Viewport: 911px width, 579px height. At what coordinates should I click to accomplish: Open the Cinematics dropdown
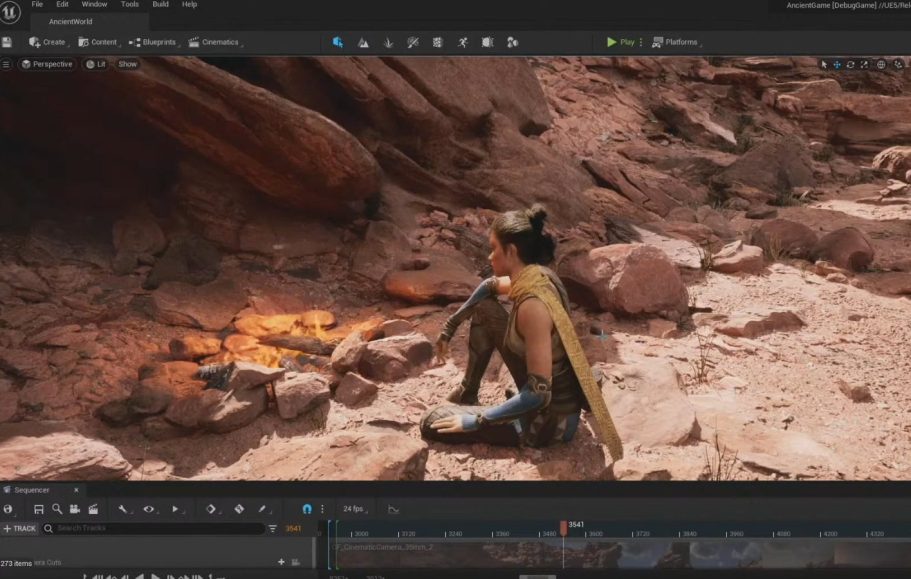[x=215, y=42]
